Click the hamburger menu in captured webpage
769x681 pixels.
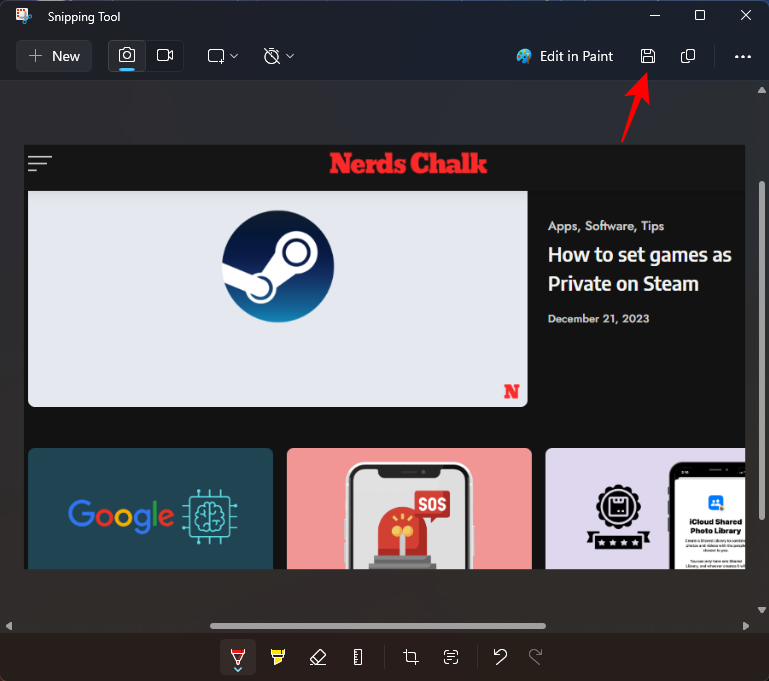(x=40, y=163)
